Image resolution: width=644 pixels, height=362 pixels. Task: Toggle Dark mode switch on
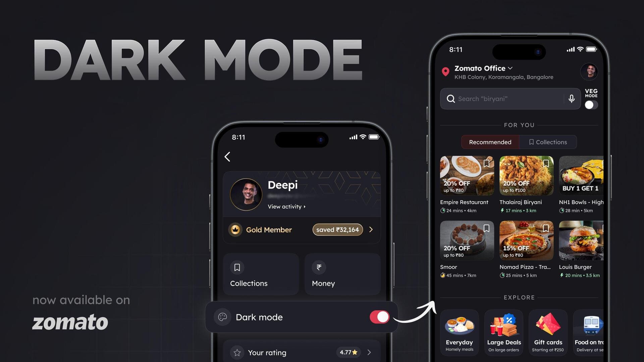coord(379,317)
